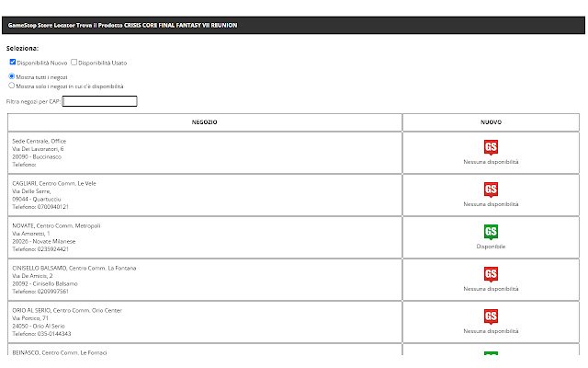Screen dimensions: 588x368
Task: Click the 20026 - Novate Milanese text
Action: (x=44, y=242)
